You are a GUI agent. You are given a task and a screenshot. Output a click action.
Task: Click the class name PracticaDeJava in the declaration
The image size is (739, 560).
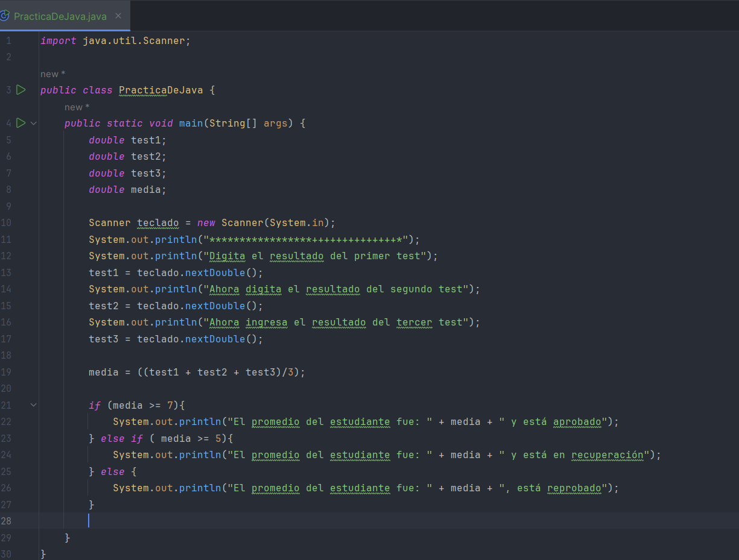point(161,90)
